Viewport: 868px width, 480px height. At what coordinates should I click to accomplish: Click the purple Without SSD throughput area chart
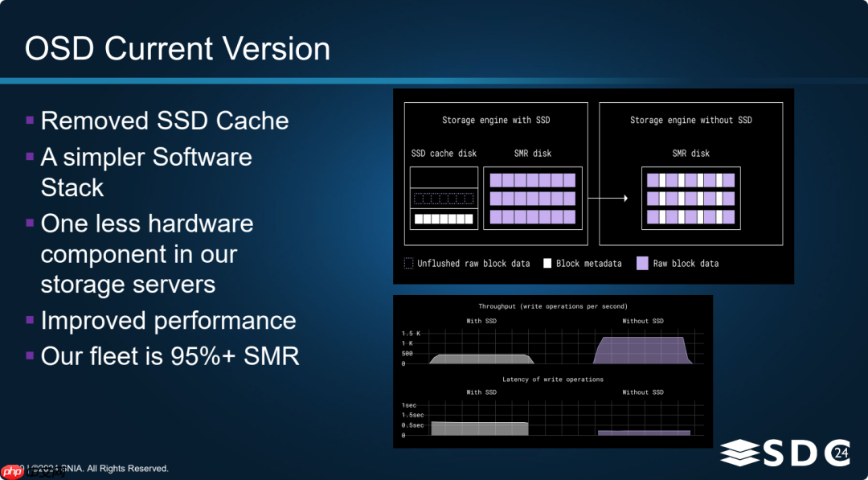(x=642, y=351)
